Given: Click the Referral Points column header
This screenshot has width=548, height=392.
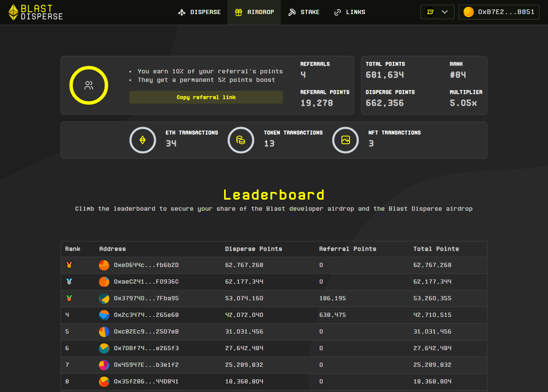Looking at the screenshot, I should 348,249.
